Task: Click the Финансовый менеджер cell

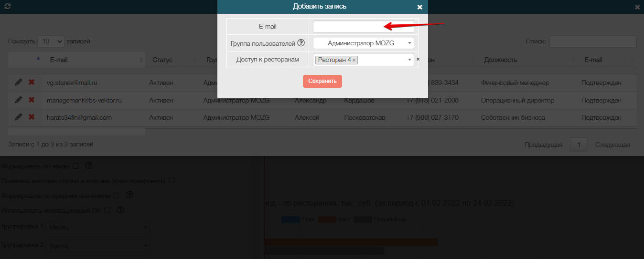Action: click(x=515, y=83)
